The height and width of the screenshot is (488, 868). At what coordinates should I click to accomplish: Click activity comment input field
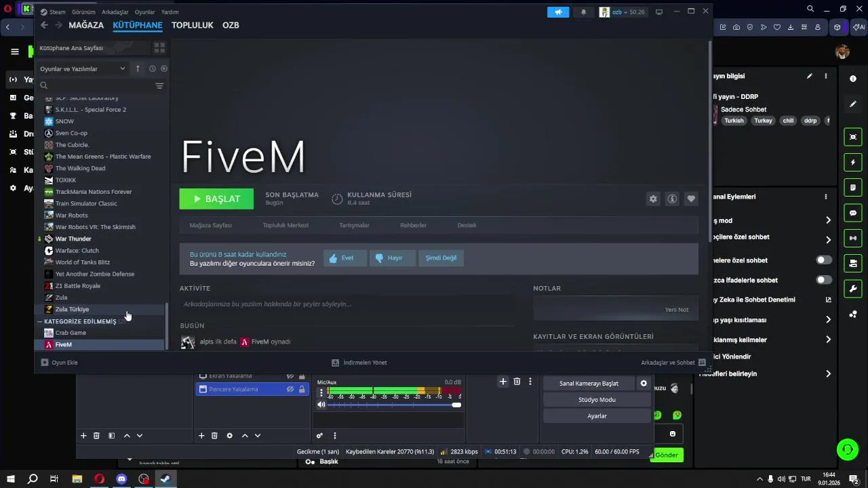click(346, 304)
